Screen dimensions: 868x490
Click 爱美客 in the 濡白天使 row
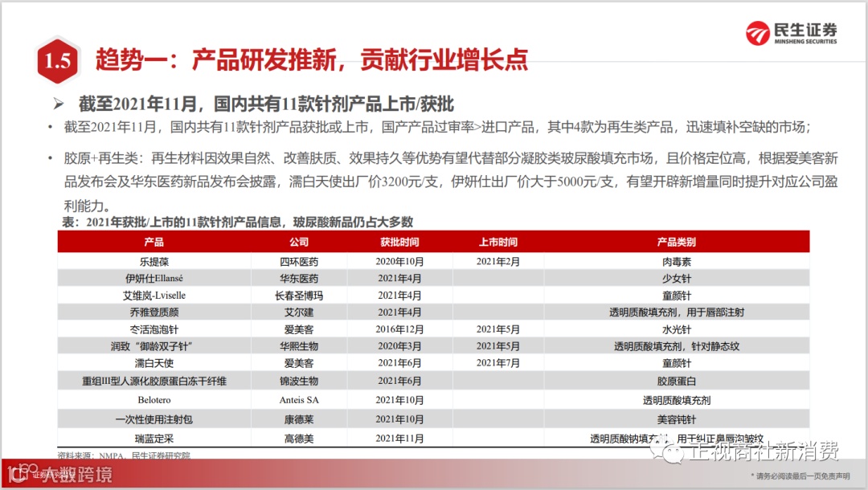tap(299, 363)
